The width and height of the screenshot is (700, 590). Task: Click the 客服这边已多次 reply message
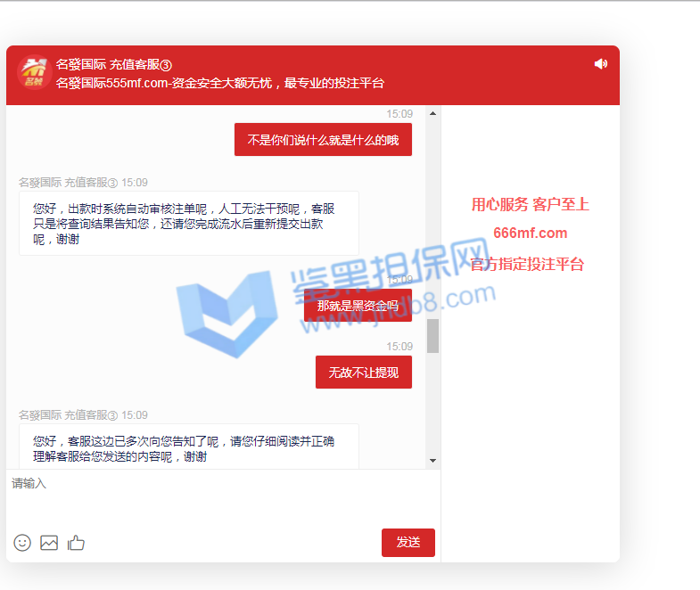point(189,447)
